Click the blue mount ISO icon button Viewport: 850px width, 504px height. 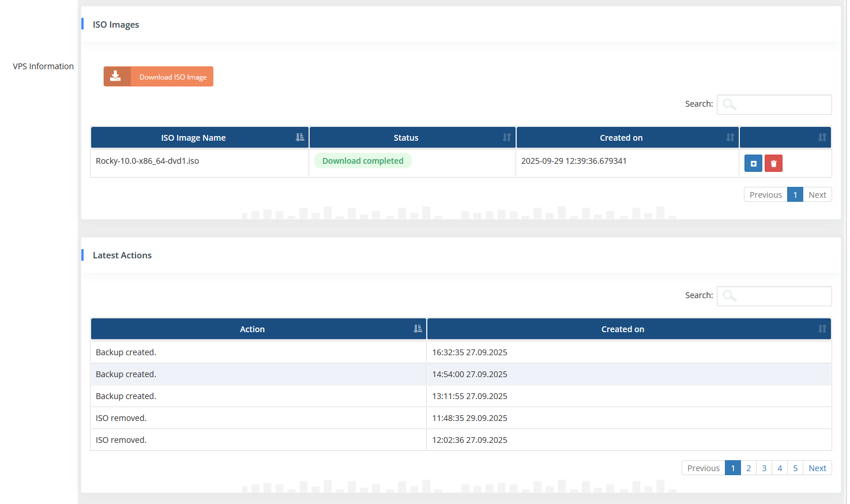pos(753,164)
